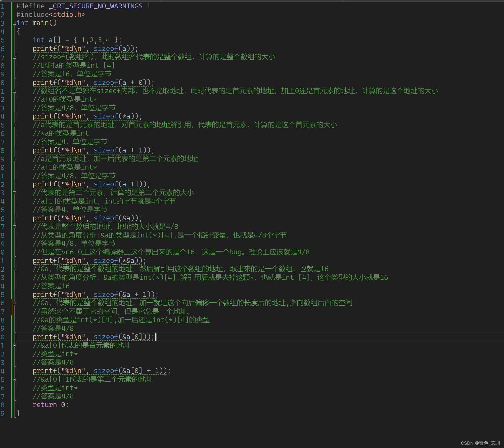504x448 pixels.
Task: Collapse comment block under sizeof(*a)
Action: click(14, 125)
